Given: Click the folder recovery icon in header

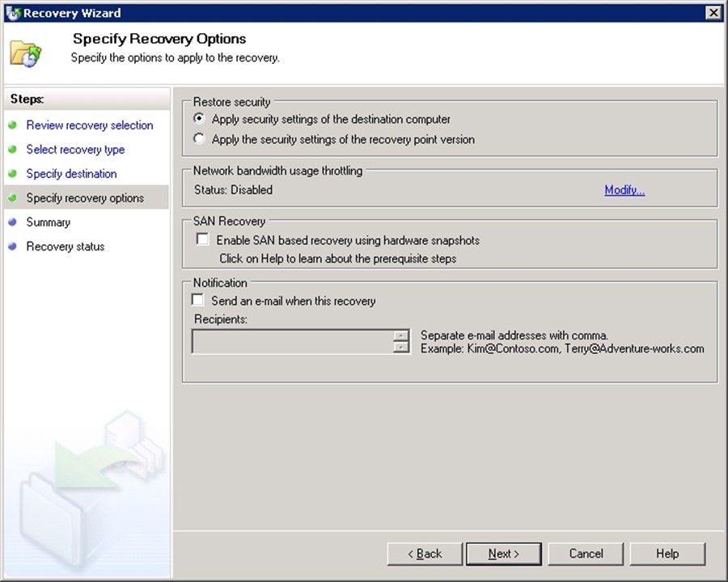Looking at the screenshot, I should click(25, 53).
